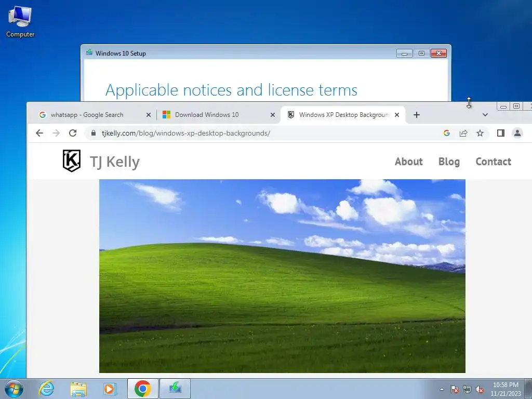Minimize the Windows 10 Setup window
The width and height of the screenshot is (532, 399).
point(404,54)
